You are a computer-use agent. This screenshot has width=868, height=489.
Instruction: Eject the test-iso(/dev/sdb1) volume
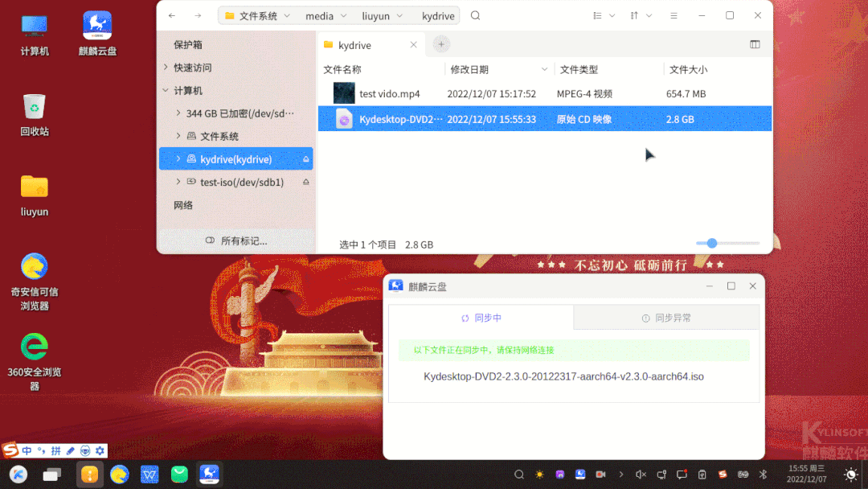(305, 182)
